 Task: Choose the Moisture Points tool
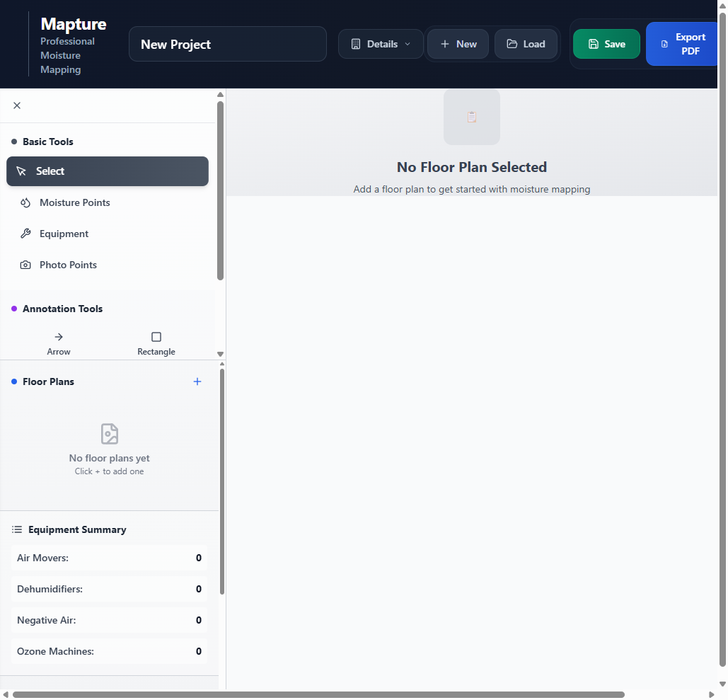coord(108,202)
